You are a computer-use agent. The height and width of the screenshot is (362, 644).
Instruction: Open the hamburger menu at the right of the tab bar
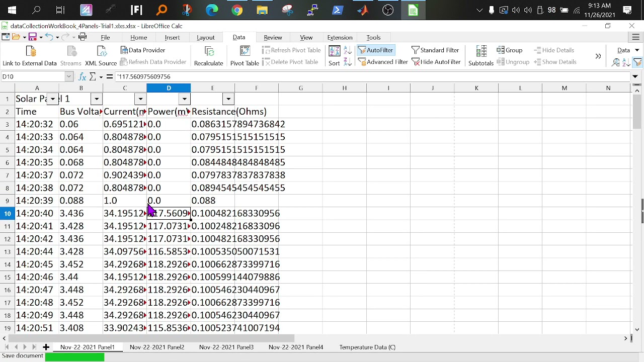(x=636, y=37)
